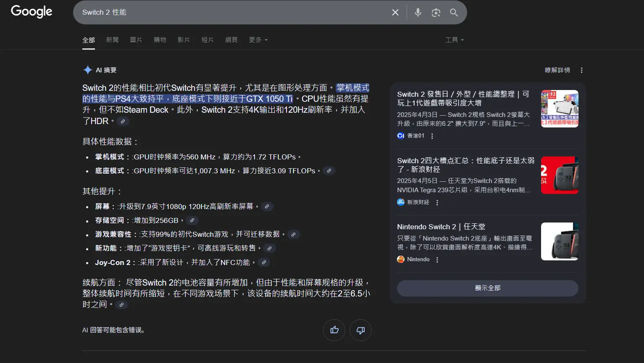The width and height of the screenshot is (644, 363).
Task: Switch to the 圖片 tab
Action: pos(136,40)
